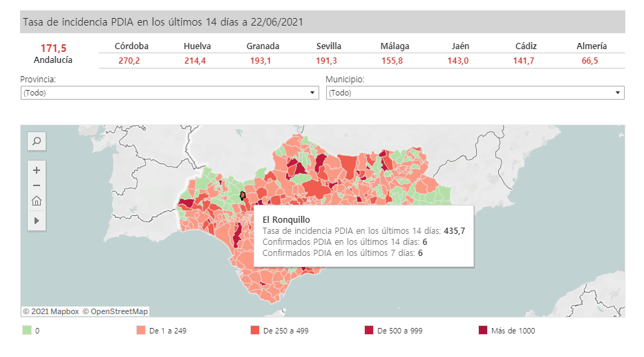Click the Andalucía total 171,5
Image resolution: width=644 pixels, height=357 pixels.
[53, 48]
